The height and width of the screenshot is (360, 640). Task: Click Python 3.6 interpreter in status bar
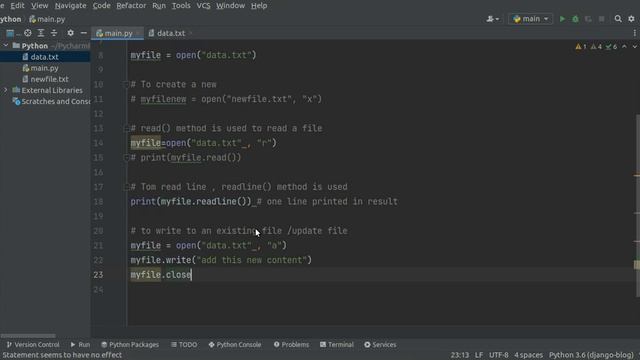[591, 355]
